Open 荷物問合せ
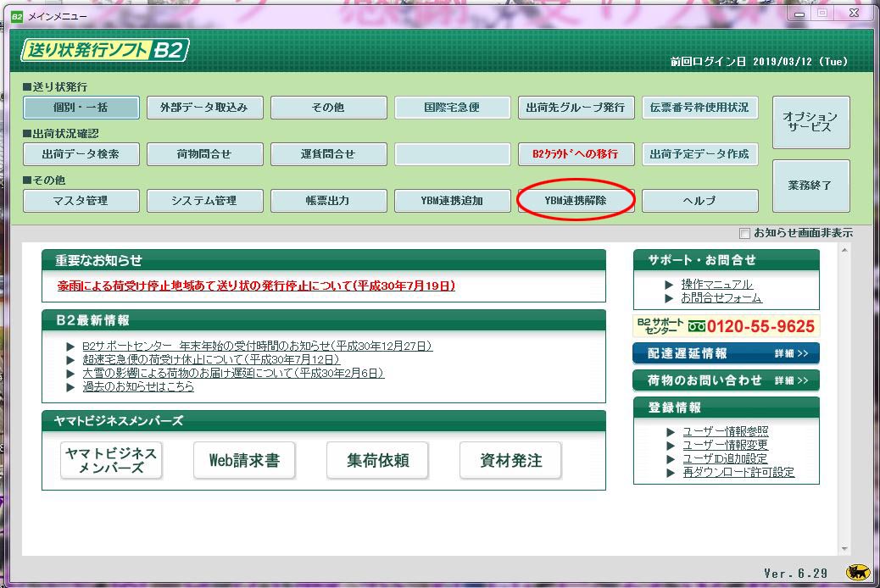Screen dimensions: 880x588 click(x=205, y=153)
